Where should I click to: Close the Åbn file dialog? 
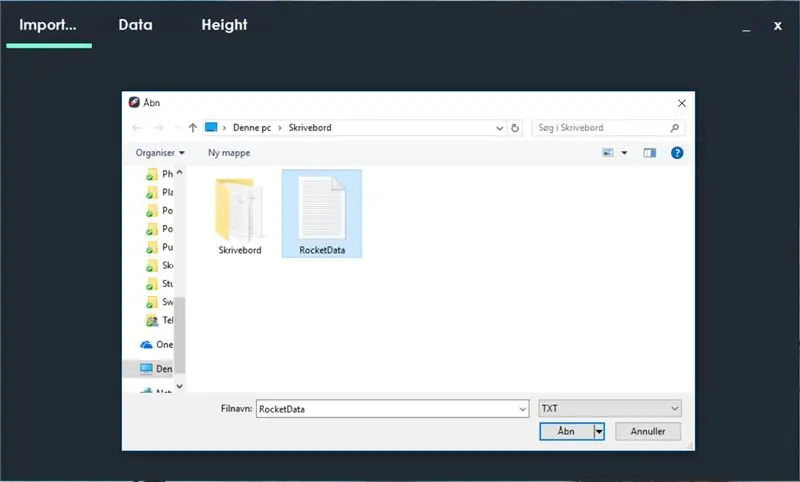pos(682,103)
